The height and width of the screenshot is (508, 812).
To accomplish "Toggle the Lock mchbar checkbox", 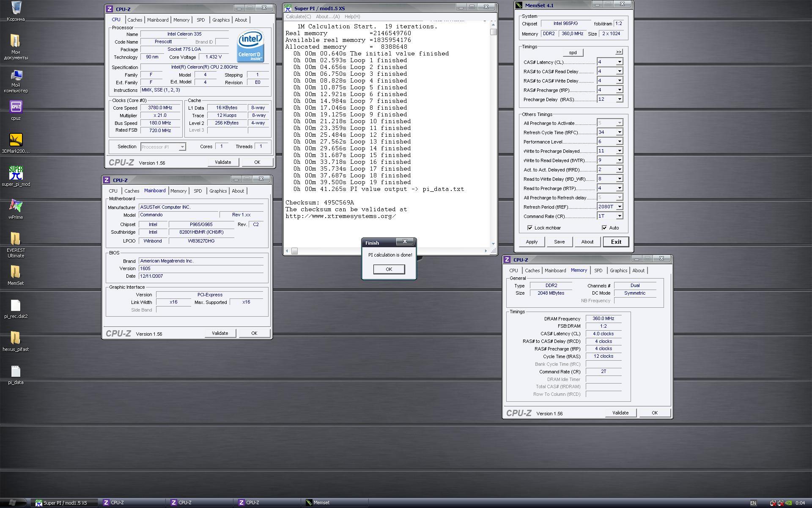I will (529, 228).
